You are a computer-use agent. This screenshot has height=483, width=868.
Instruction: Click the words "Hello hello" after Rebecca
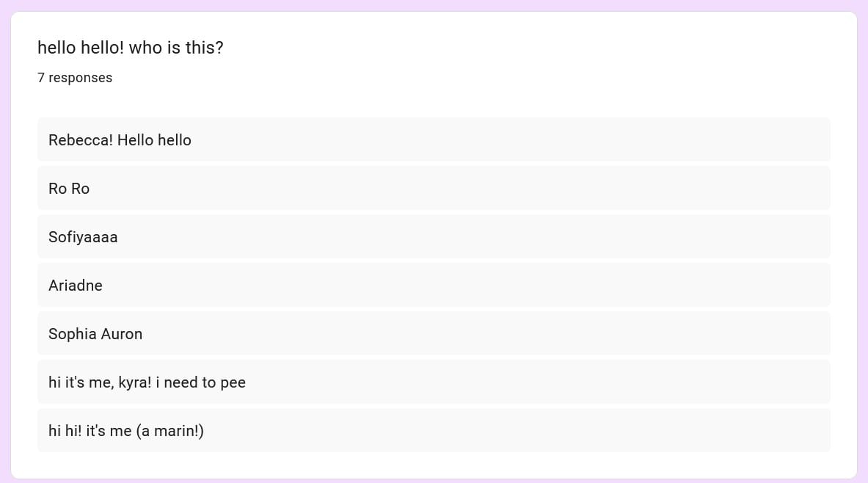pyautogui.click(x=154, y=140)
